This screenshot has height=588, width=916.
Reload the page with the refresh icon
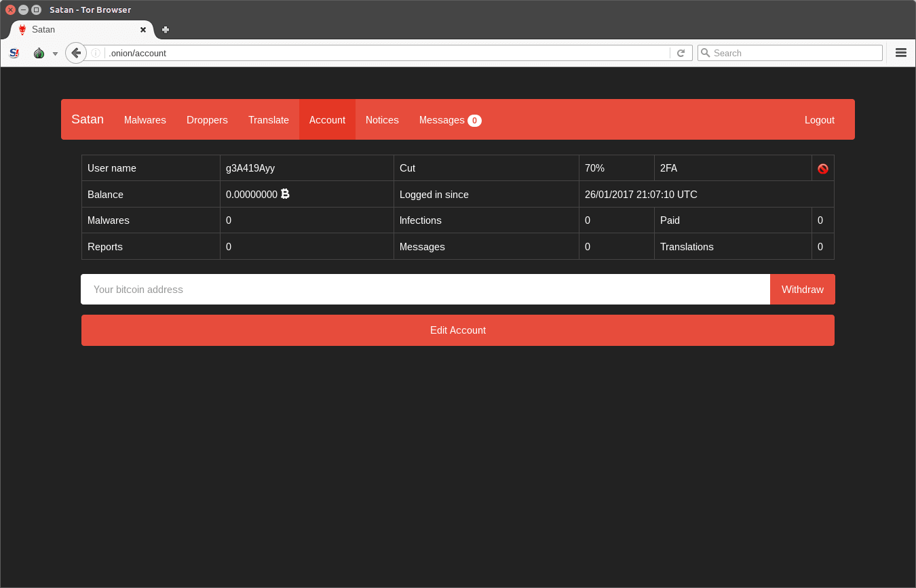pos(681,53)
